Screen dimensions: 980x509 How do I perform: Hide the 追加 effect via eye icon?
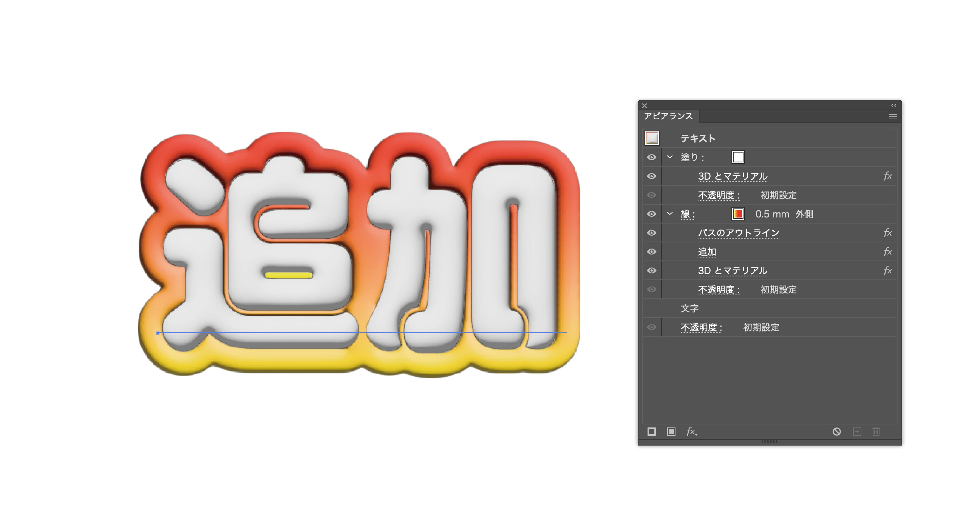(x=651, y=251)
